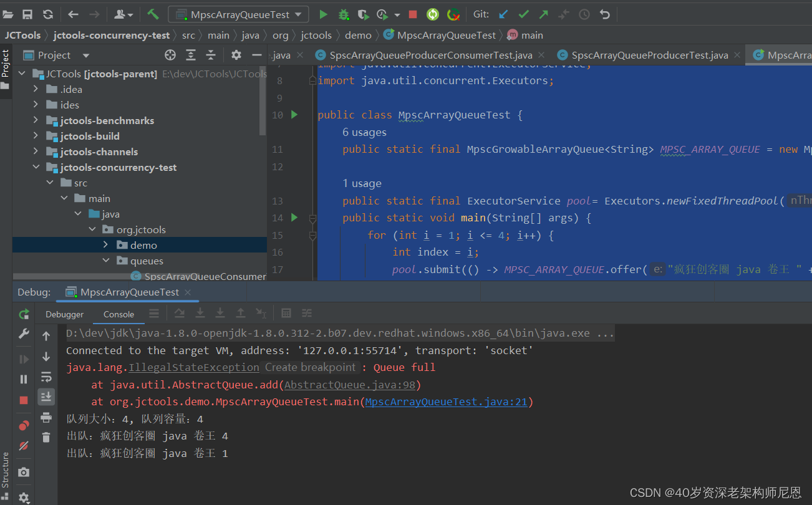Collapse the queues package
Image resolution: width=812 pixels, height=505 pixels.
[105, 261]
